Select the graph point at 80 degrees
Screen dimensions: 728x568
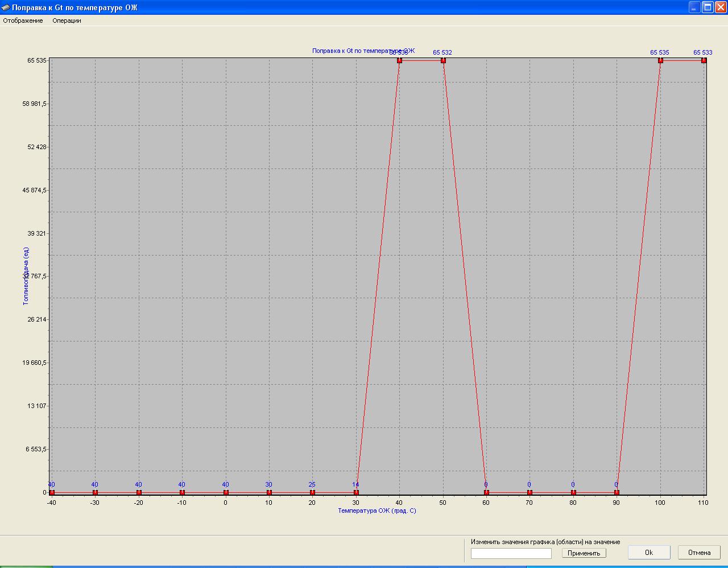click(573, 492)
